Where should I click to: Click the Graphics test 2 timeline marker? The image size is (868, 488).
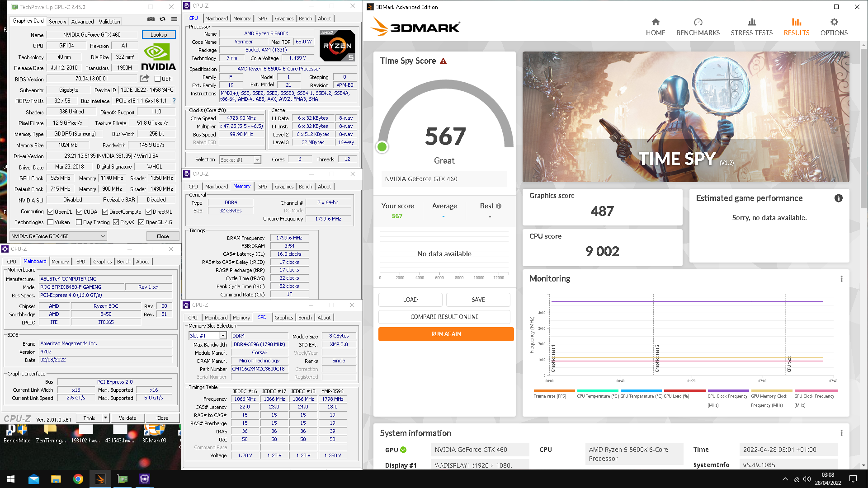[654, 334]
